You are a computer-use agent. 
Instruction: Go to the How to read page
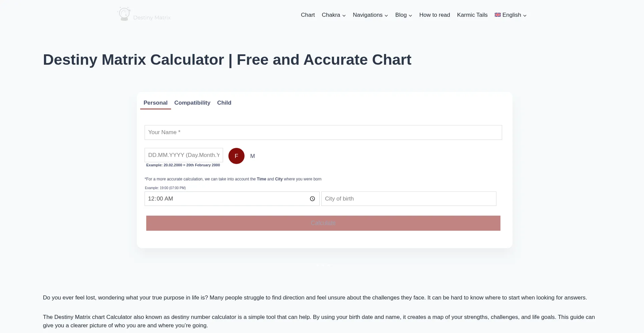click(x=434, y=15)
